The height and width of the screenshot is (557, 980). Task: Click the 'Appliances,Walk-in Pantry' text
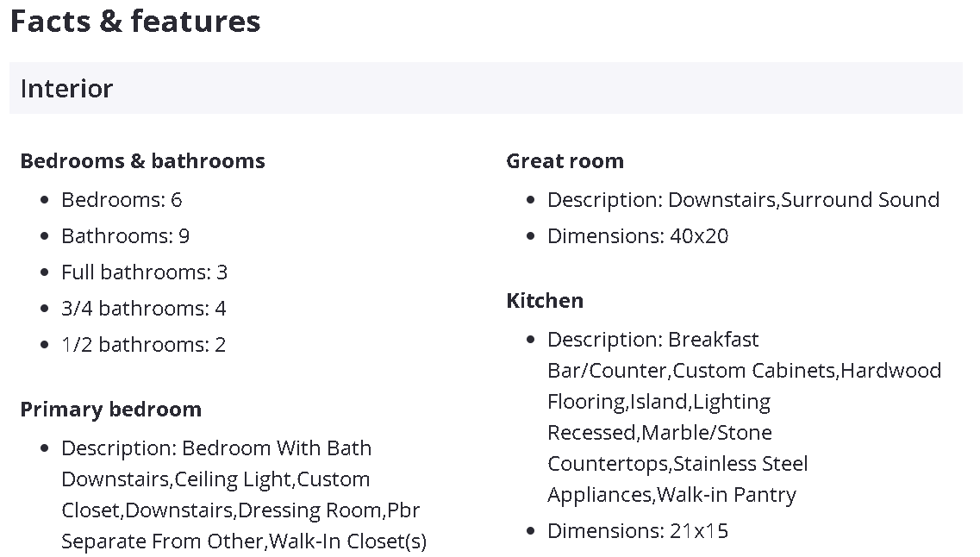671,495
